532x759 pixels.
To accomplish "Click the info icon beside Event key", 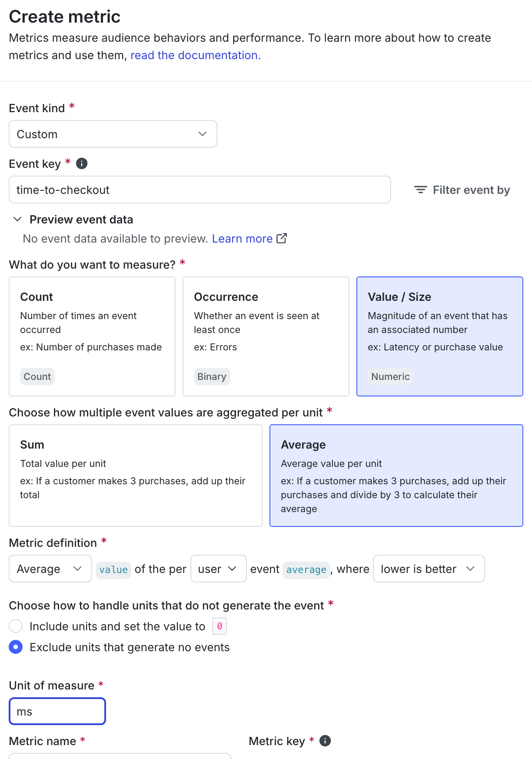I will point(81,163).
